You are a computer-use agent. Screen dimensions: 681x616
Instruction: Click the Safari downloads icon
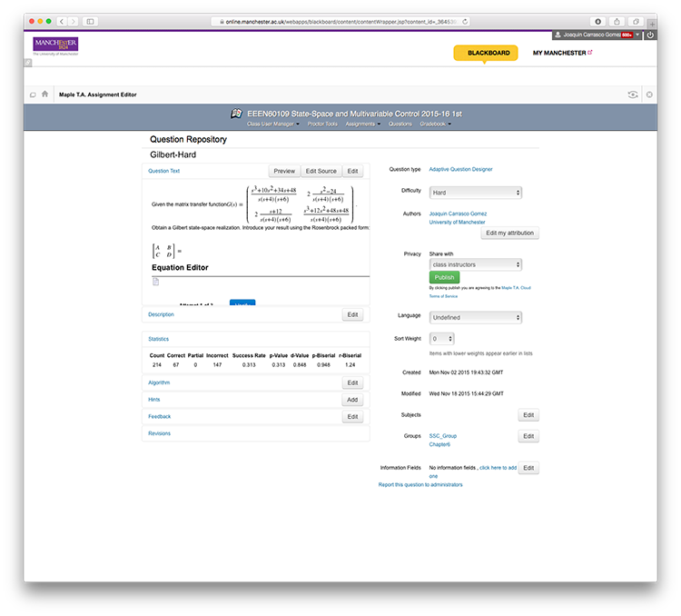click(597, 21)
